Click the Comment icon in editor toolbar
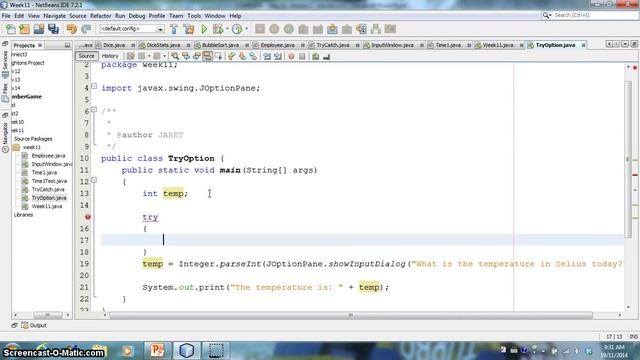 coord(316,56)
